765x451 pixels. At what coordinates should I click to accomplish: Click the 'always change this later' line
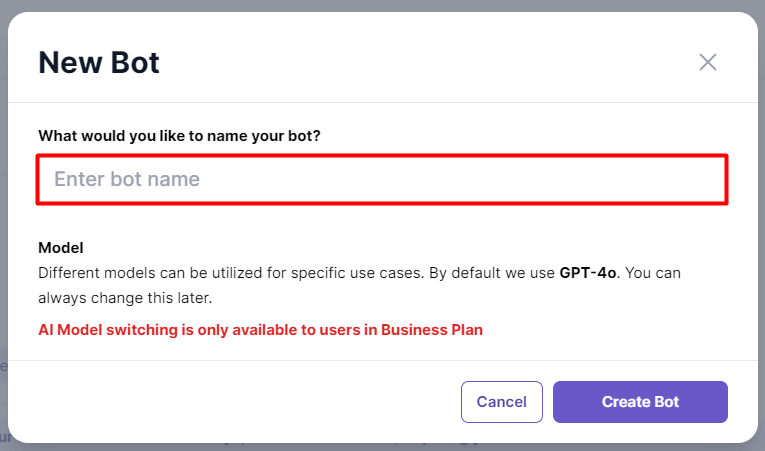(x=125, y=298)
